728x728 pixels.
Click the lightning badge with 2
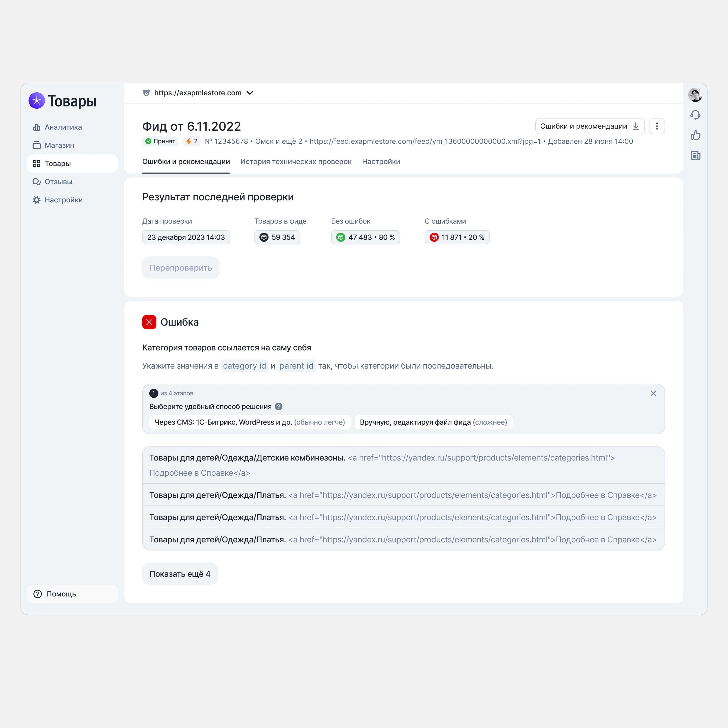coord(192,141)
